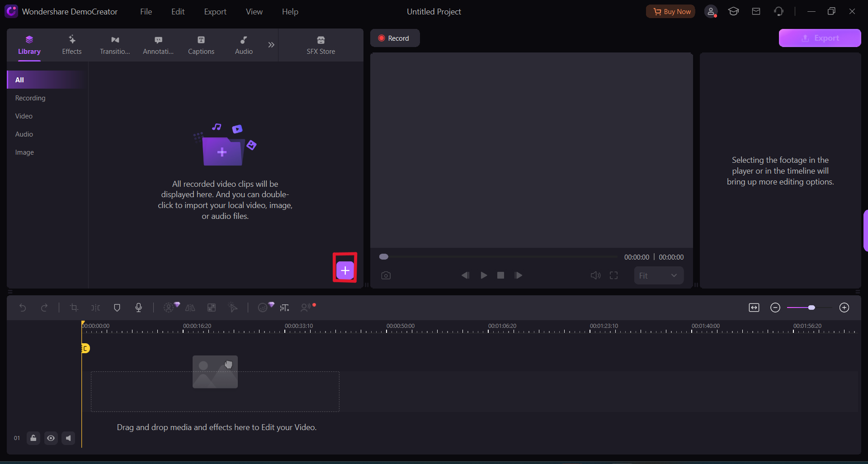This screenshot has height=464, width=868.
Task: Step to the next frame
Action: click(519, 275)
